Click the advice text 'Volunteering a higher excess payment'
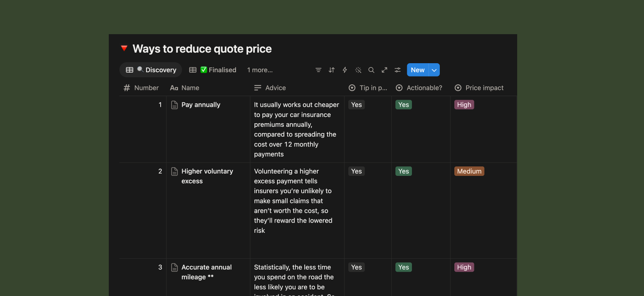 286,176
